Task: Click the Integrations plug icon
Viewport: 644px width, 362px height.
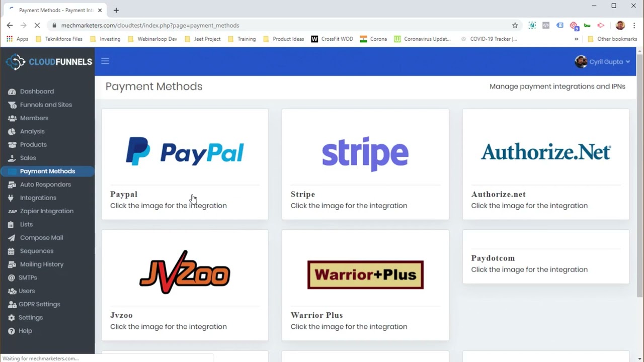Action: [x=11, y=198]
